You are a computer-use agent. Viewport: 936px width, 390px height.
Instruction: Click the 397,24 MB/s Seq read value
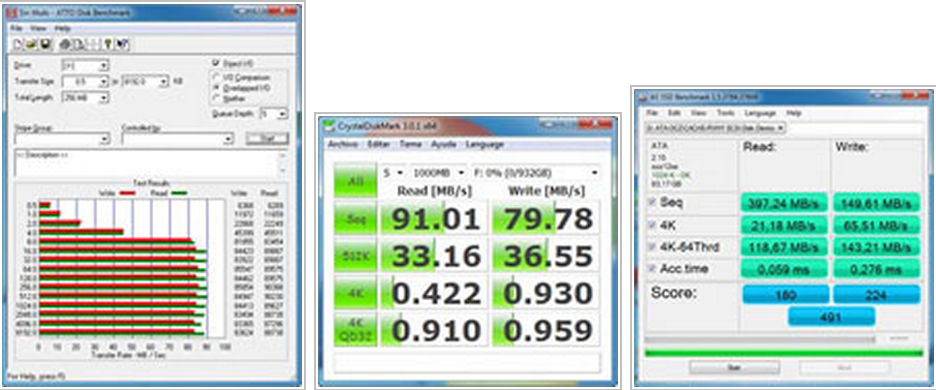tap(784, 202)
